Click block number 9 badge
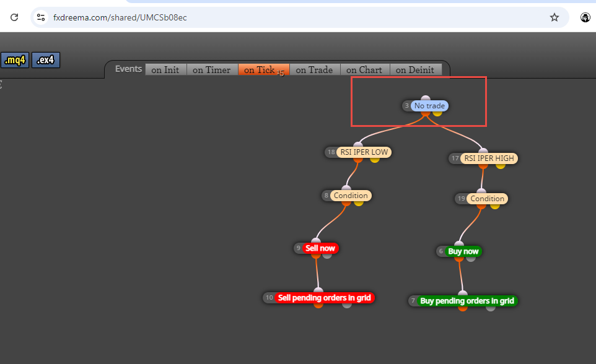The width and height of the screenshot is (596, 364). (299, 248)
